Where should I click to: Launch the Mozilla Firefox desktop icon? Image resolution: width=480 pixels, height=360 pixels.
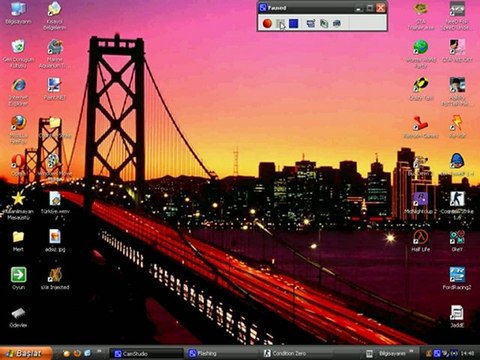18,129
